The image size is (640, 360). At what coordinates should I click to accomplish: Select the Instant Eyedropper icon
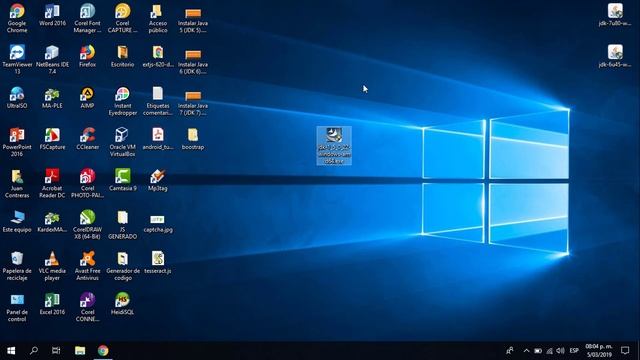coord(122,100)
